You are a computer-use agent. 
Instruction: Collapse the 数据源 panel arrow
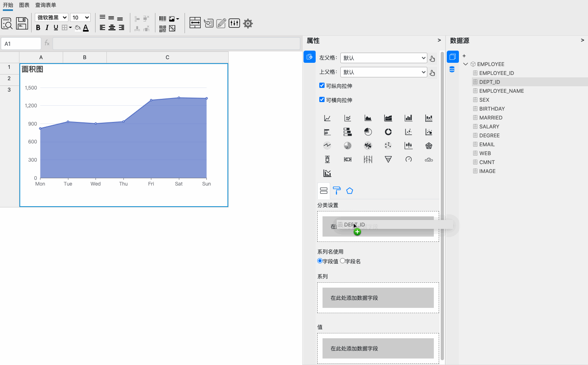pyautogui.click(x=582, y=40)
